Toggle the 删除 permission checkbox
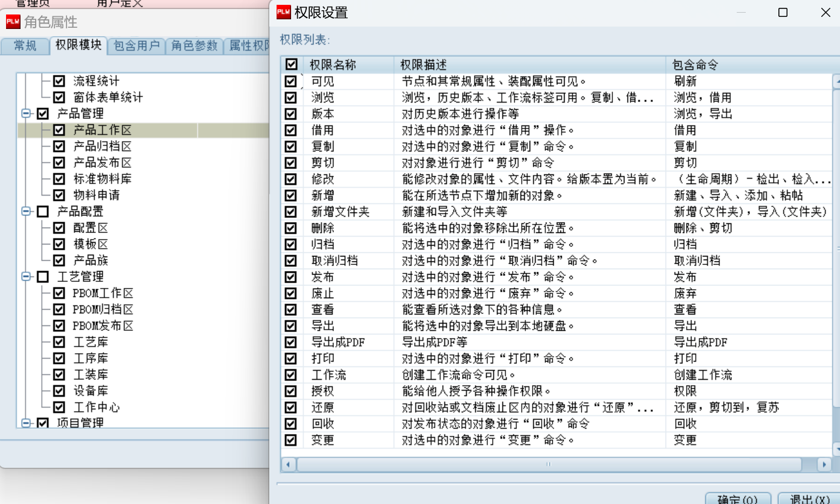840x504 pixels. point(291,228)
